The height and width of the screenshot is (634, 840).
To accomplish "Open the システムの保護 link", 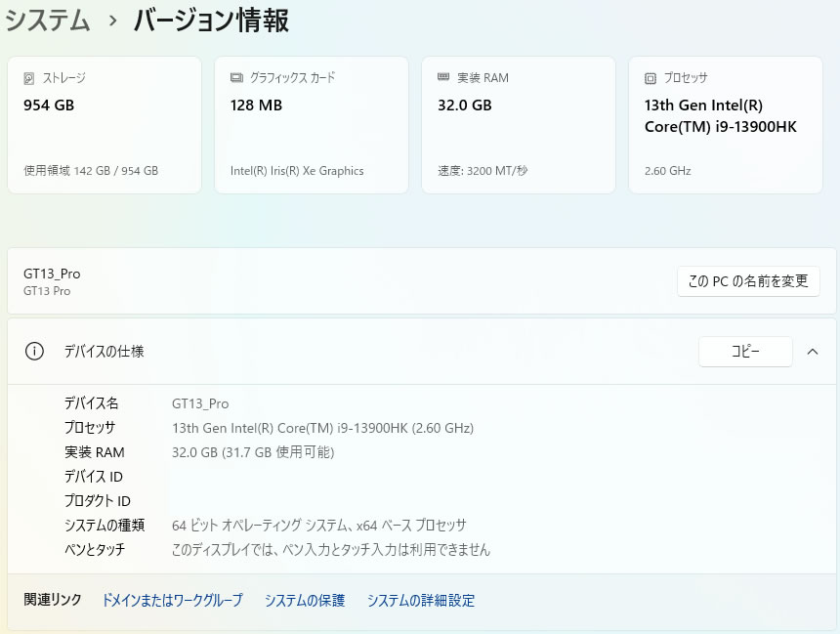I will (305, 601).
